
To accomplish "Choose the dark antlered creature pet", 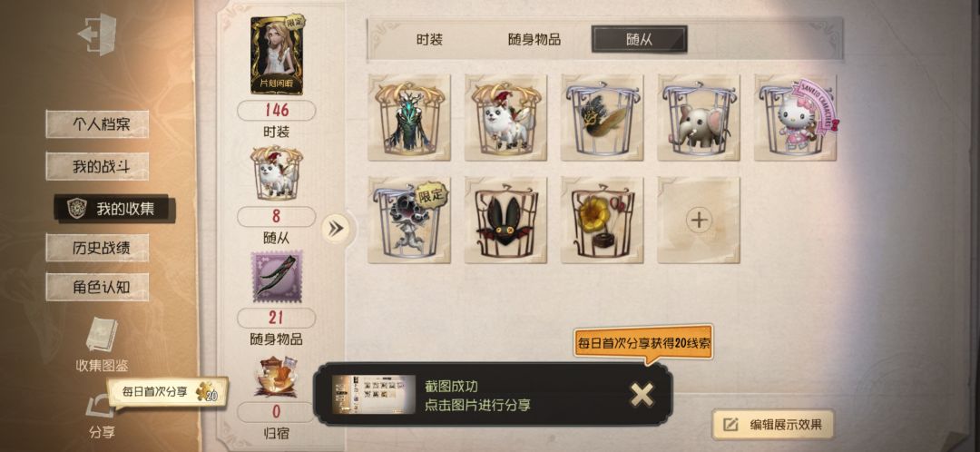I will [408, 117].
